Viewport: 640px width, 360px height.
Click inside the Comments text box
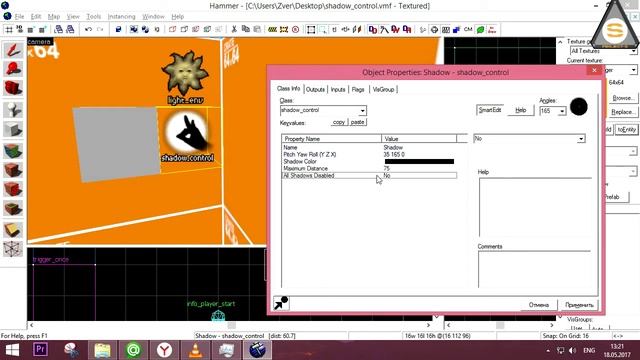pos(534,269)
